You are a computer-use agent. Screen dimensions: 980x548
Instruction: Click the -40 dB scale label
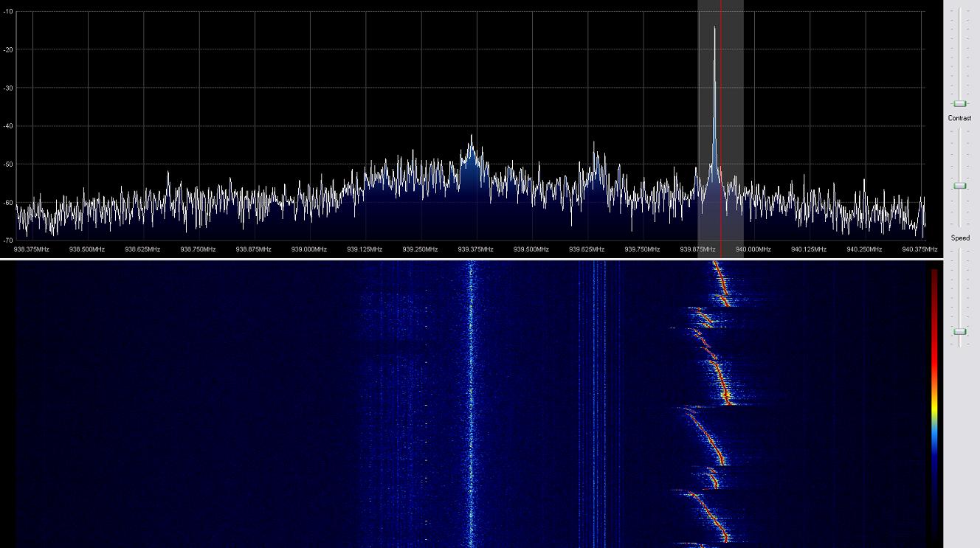point(7,126)
